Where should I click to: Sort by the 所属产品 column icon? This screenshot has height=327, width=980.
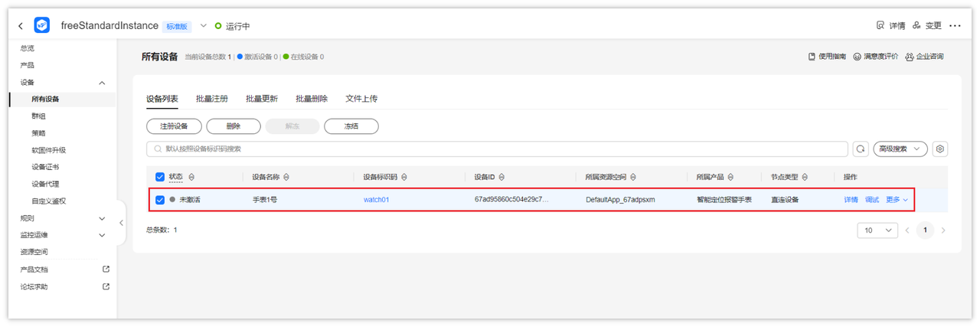(x=732, y=177)
